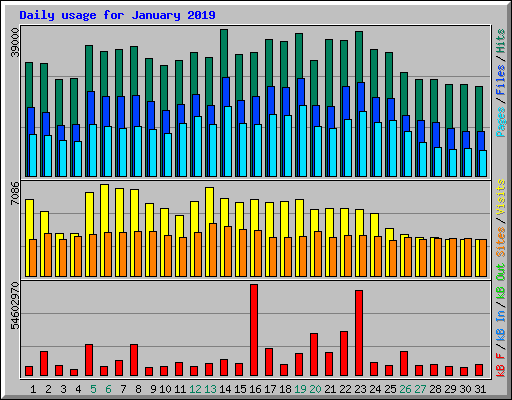This screenshot has height=400, width=512.
Task: Click the chart title 'Daily usage for January 2019'
Action: coord(117,15)
